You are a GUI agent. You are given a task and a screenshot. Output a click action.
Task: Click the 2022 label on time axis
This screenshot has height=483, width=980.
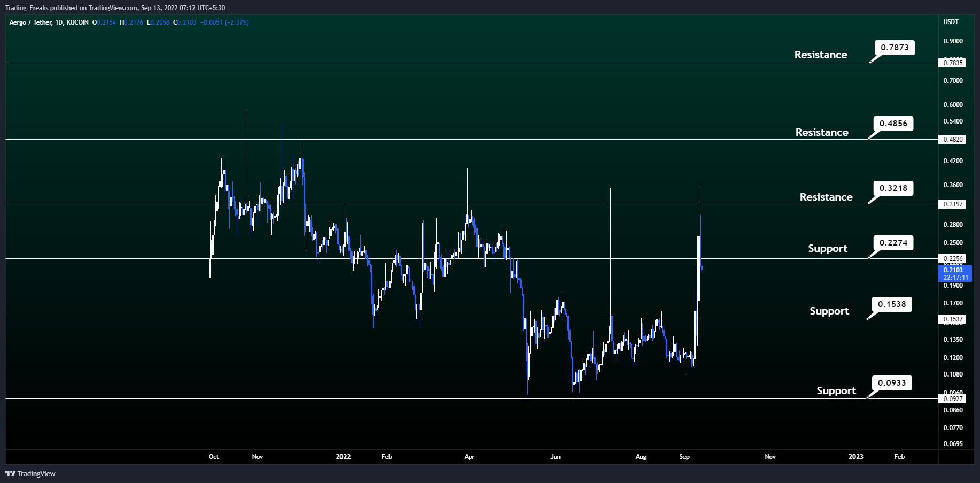(x=343, y=457)
